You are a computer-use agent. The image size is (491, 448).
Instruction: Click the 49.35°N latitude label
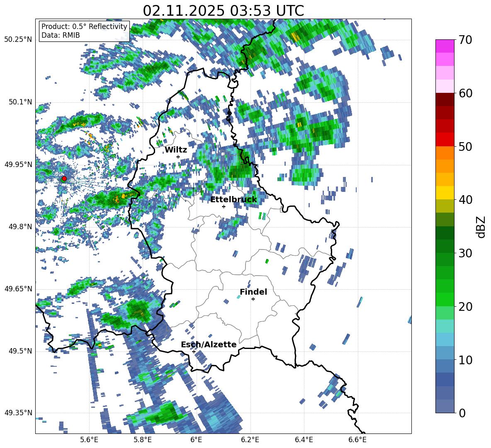pyautogui.click(x=19, y=413)
